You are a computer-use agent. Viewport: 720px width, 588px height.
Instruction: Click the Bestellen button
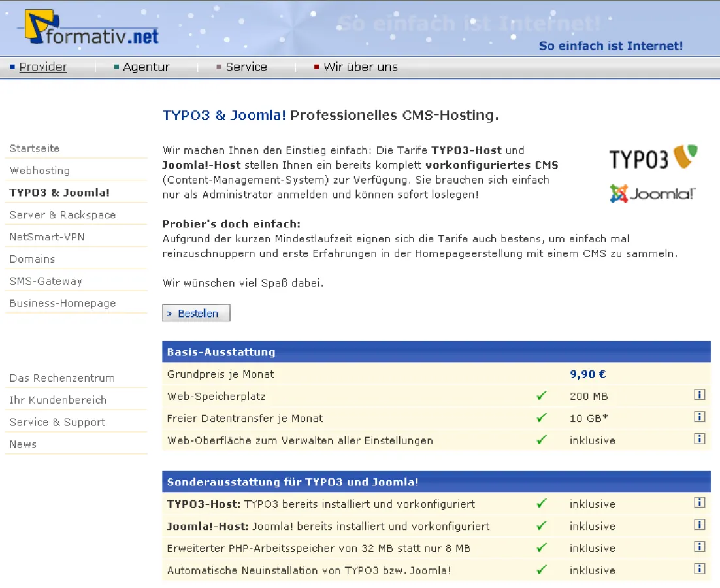(196, 313)
